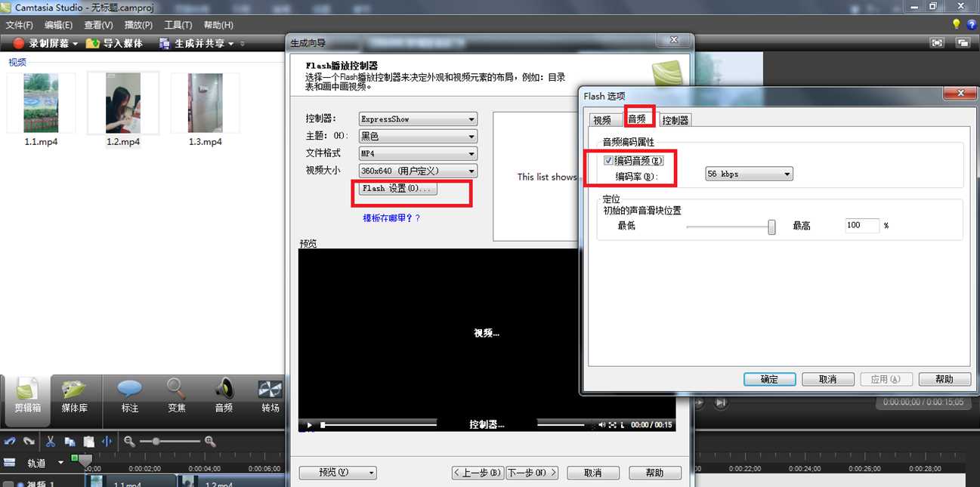Click the timeline zoom slider handle
Screen dimensions: 980x487
156,442
